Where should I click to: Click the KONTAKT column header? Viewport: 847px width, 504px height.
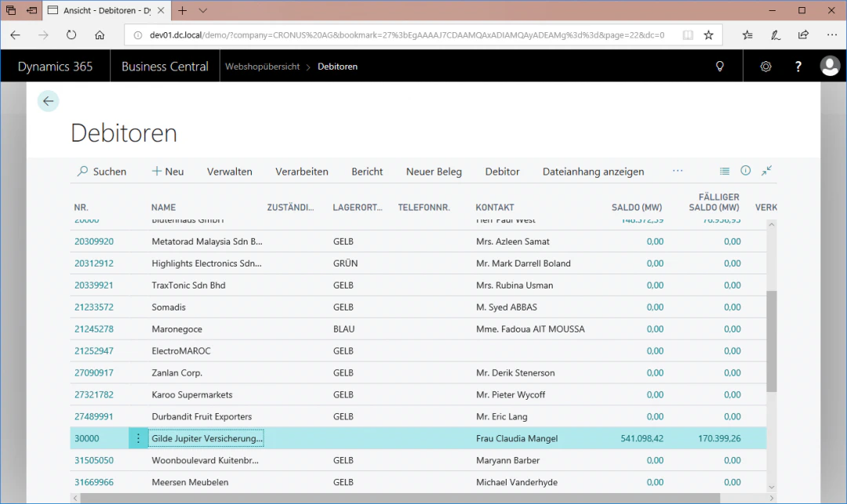coord(495,207)
